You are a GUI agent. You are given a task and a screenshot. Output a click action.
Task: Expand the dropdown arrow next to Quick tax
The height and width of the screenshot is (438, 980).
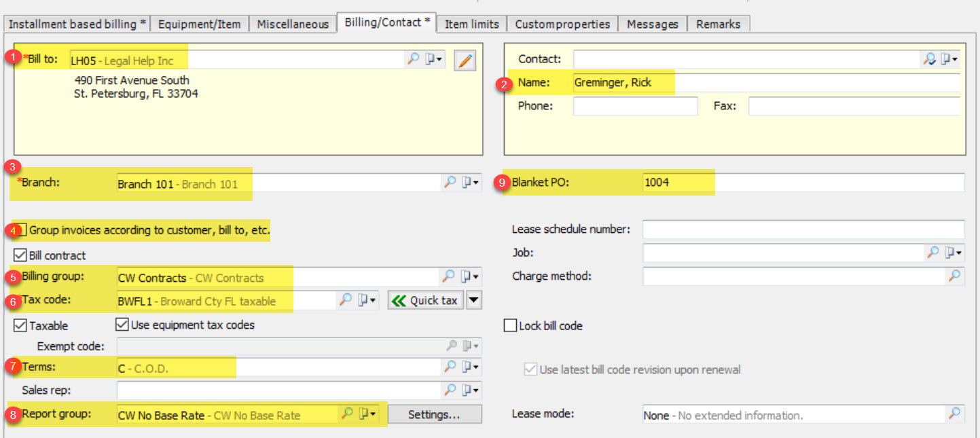click(474, 300)
